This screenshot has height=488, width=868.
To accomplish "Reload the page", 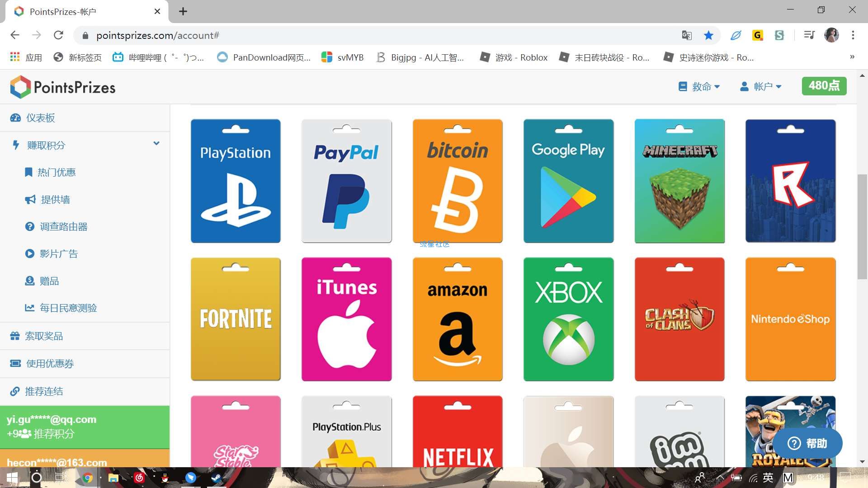I will coord(58,35).
